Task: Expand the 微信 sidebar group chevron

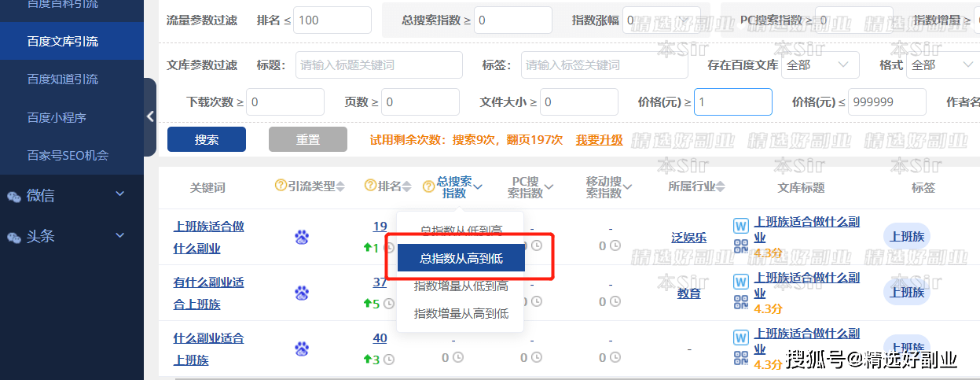Action: 119,194
